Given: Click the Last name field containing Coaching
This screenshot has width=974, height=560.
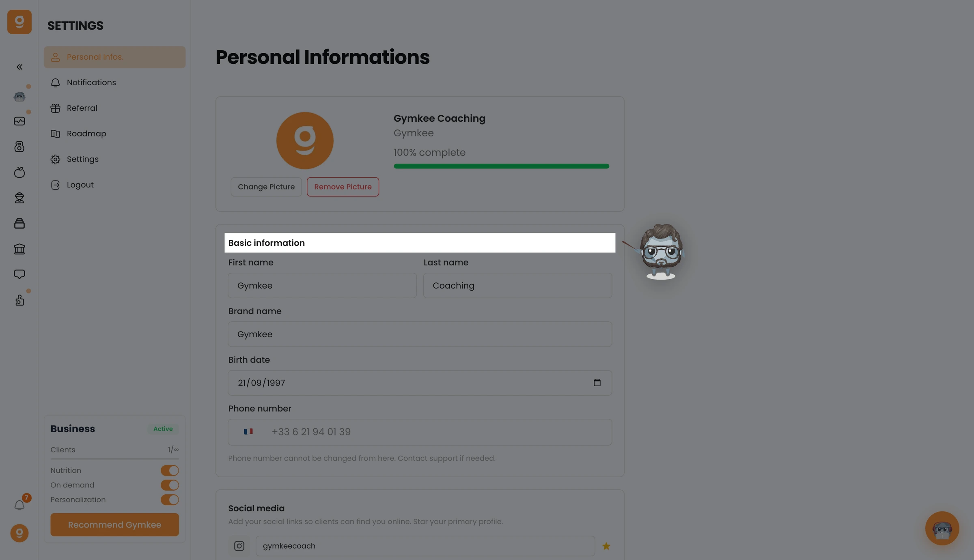Looking at the screenshot, I should pos(517,285).
